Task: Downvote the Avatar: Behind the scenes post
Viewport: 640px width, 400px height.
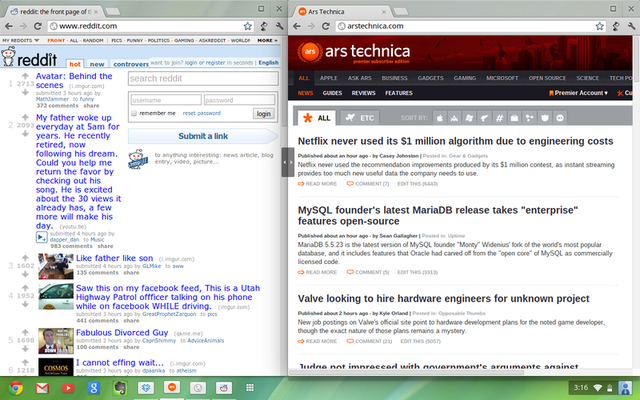Action: (25, 92)
